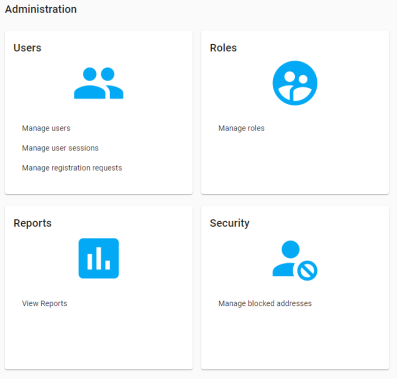
Task: Click blank page background right of Administration title
Action: [233, 9]
